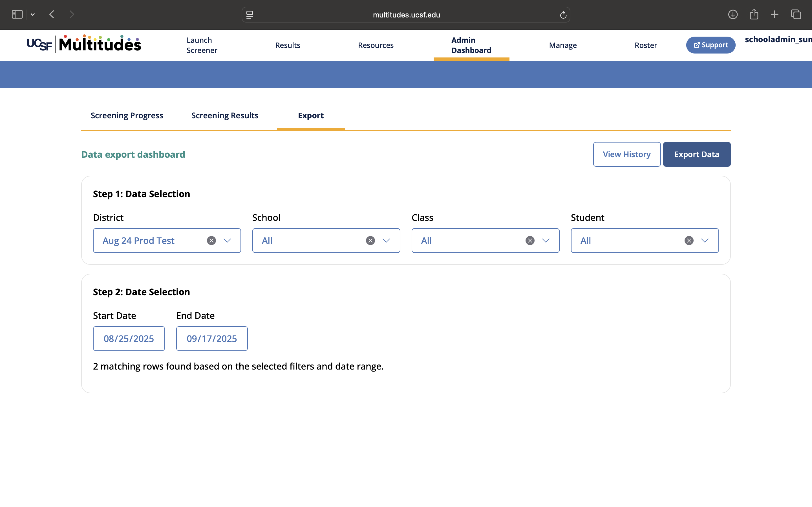The image size is (812, 507).
Task: Open the Manage menu item
Action: click(563, 45)
